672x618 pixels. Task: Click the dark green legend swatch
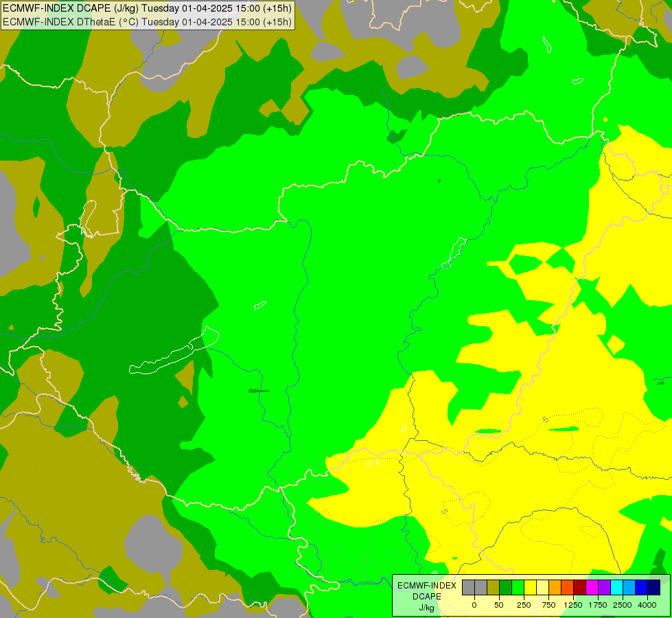point(506,588)
